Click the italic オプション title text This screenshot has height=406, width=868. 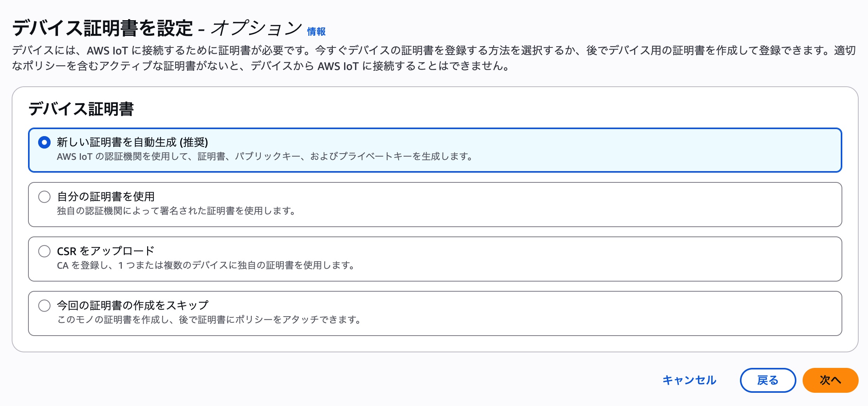(256, 28)
